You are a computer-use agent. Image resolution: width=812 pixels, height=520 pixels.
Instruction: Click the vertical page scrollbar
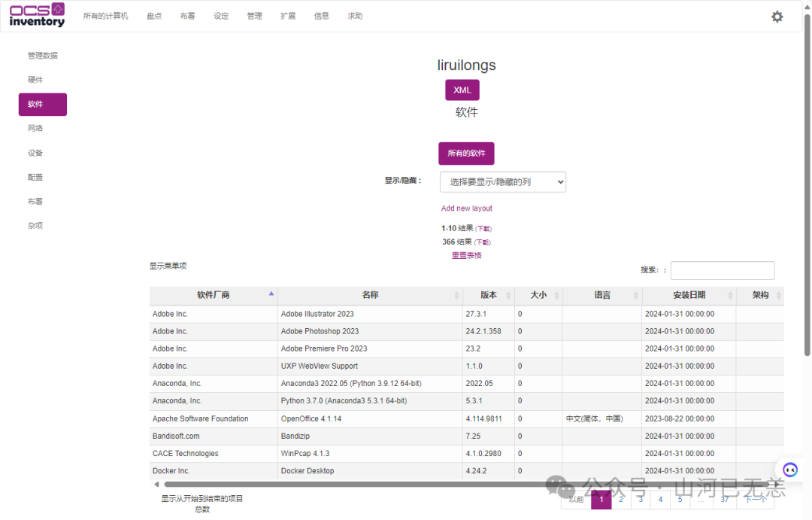tap(807, 187)
